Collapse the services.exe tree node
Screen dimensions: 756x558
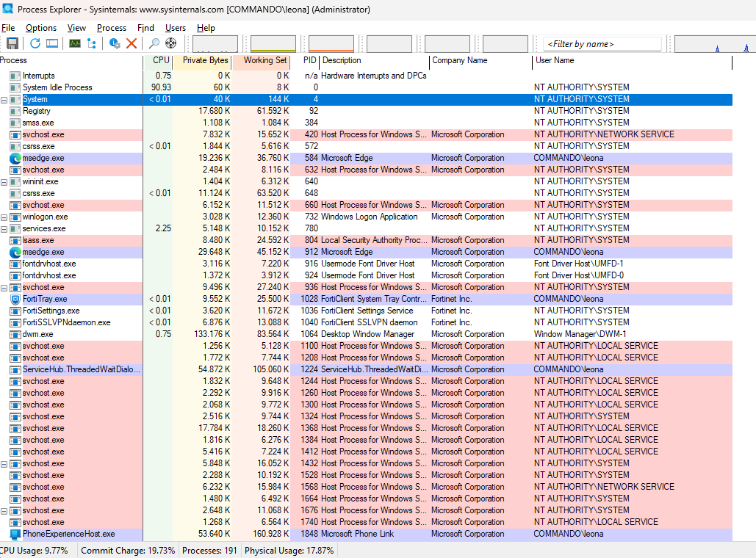coord(4,228)
